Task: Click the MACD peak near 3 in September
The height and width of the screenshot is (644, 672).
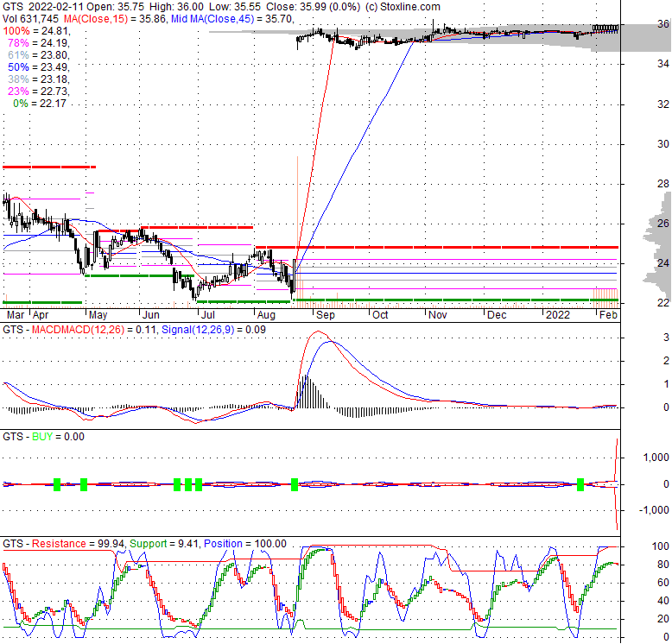Action: [317, 331]
